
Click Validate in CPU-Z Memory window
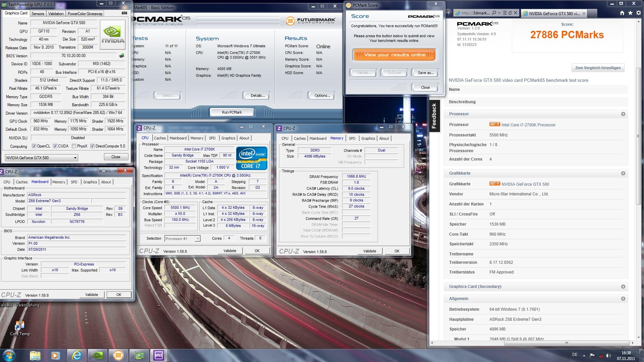point(370,251)
